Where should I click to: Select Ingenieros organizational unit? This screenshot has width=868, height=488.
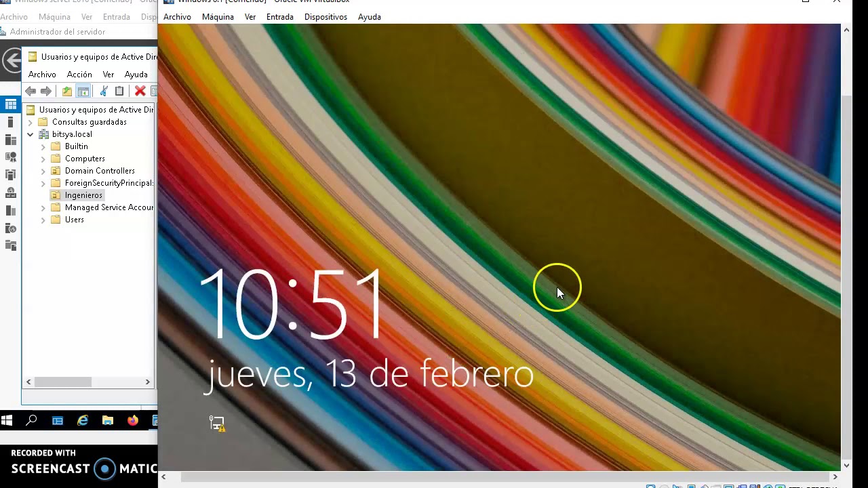click(x=83, y=195)
